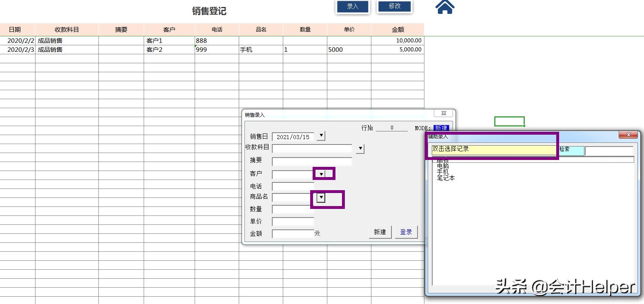The image size is (644, 304).
Task: Select the 客户1 cell
Action: [169, 40]
